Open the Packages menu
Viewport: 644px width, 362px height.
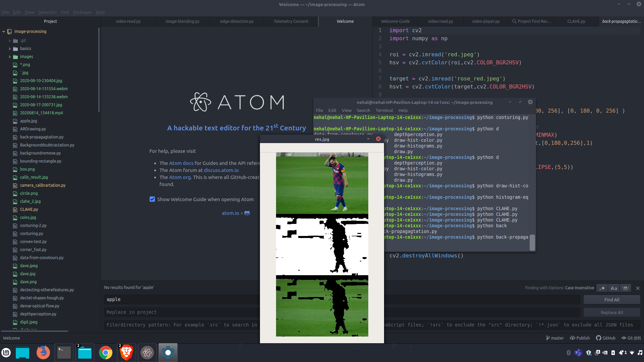[x=82, y=12]
